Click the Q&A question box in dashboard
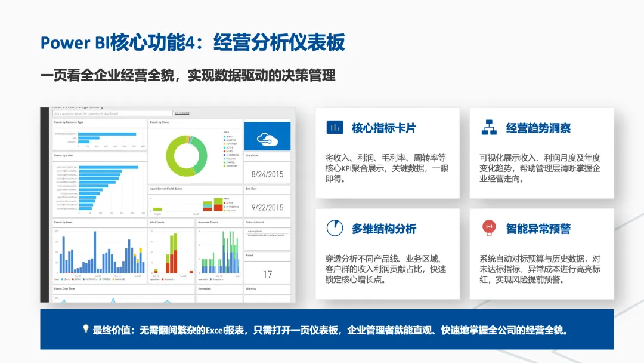This screenshot has width=644, height=363. (112, 113)
